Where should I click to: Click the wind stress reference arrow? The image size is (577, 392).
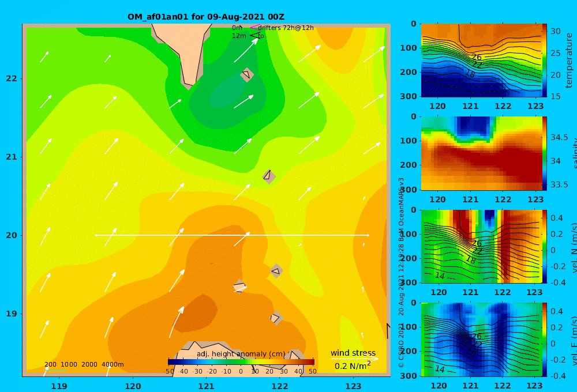354,359
